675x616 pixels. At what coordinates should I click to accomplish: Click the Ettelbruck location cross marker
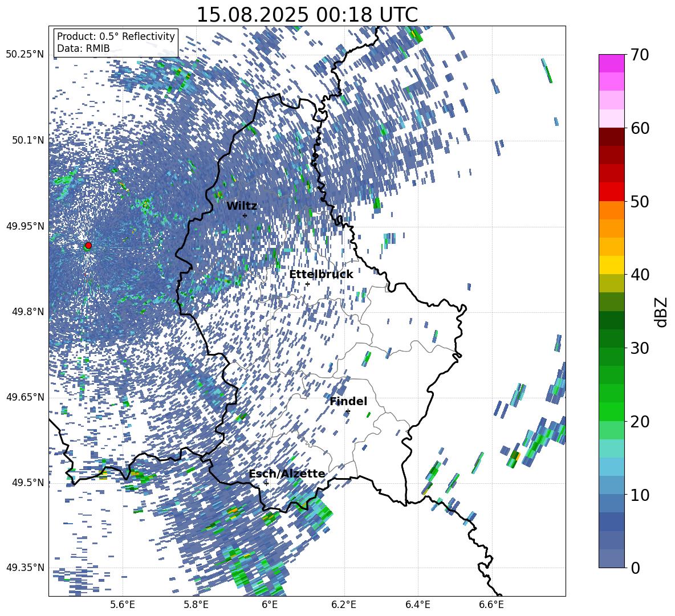pyautogui.click(x=307, y=284)
